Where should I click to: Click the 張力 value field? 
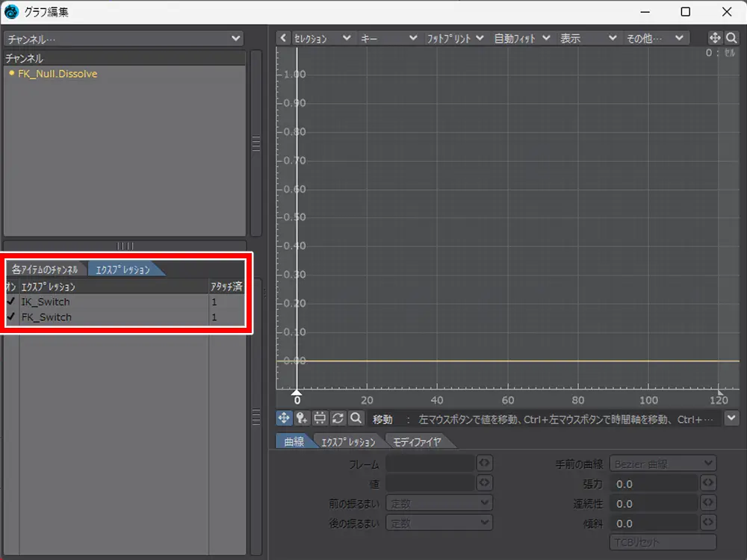[654, 484]
